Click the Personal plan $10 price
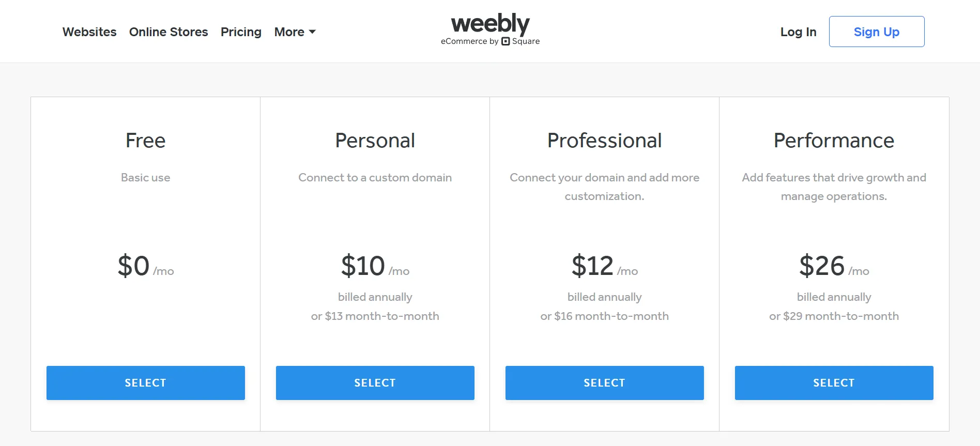 coord(362,265)
